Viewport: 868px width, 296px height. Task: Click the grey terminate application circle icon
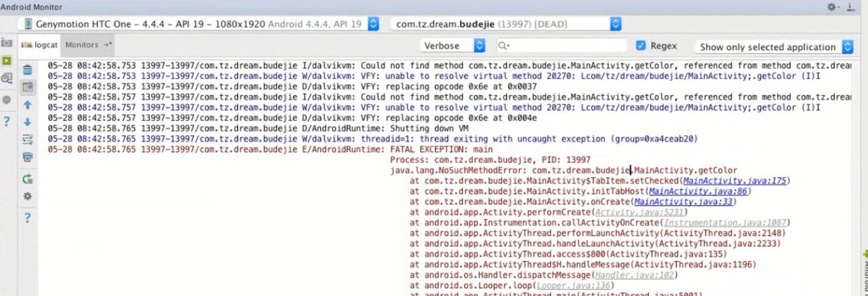[x=7, y=100]
